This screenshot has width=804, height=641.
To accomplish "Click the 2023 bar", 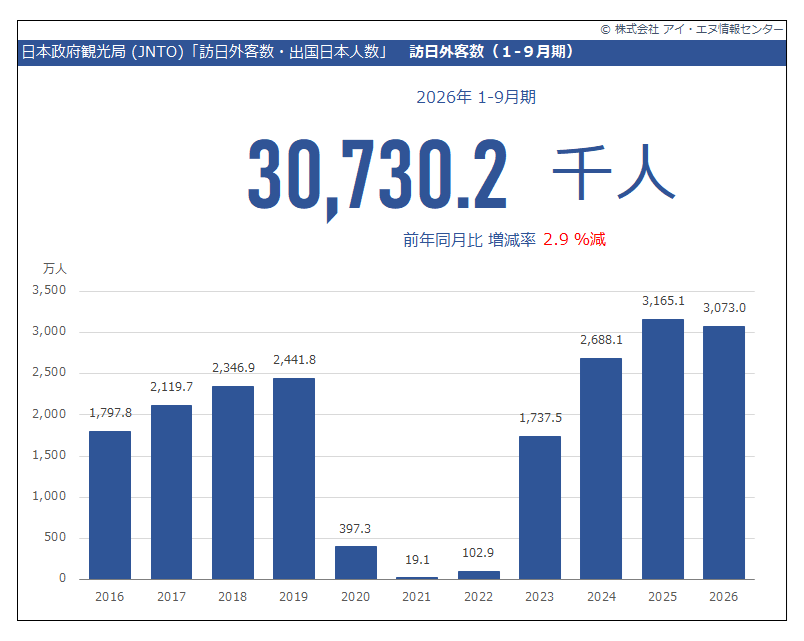I will (540, 508).
